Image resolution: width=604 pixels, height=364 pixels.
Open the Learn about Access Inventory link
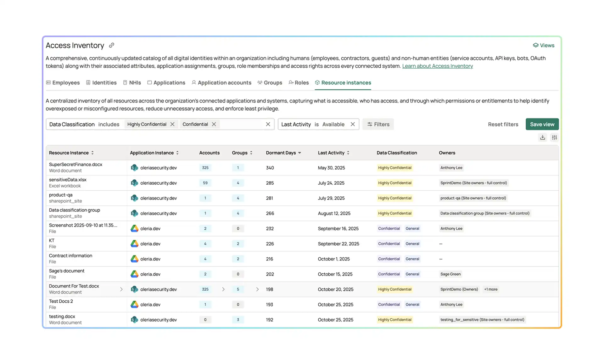click(x=437, y=66)
